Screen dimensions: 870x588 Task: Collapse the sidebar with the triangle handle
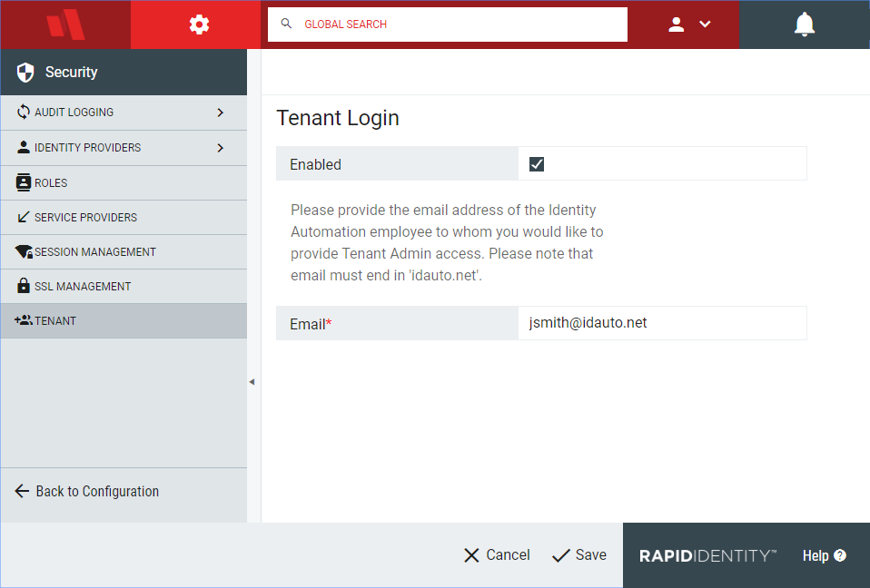pyautogui.click(x=252, y=382)
